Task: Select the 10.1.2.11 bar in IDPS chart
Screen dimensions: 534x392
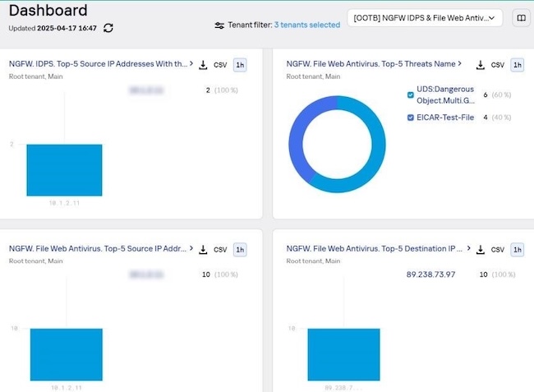Action: [64, 170]
